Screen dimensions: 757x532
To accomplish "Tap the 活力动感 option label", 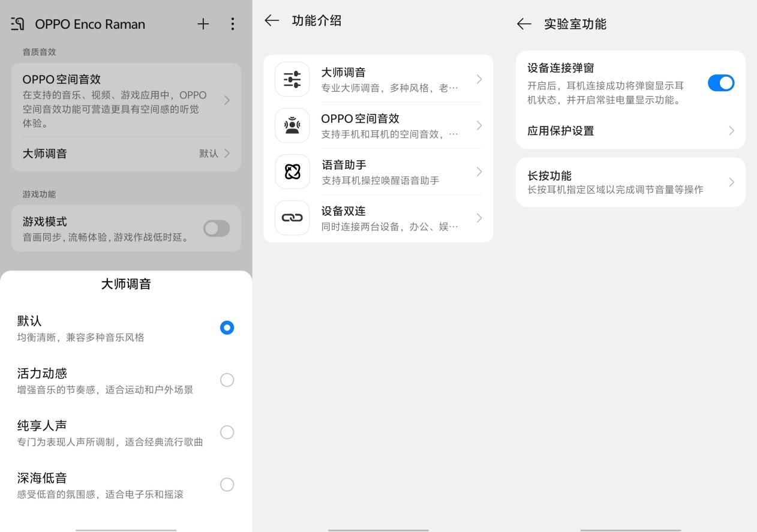I will 42,374.
